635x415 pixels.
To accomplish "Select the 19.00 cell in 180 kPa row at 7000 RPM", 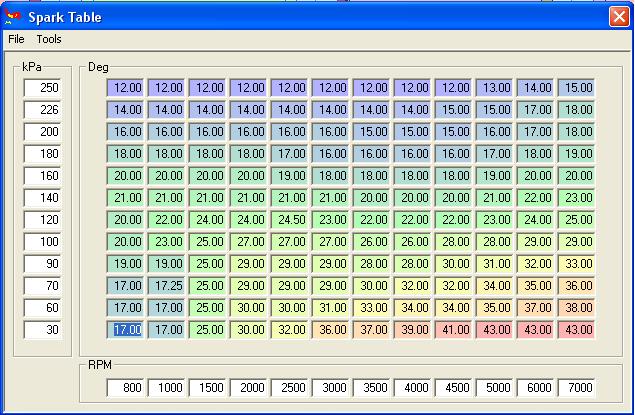I will pyautogui.click(x=577, y=154).
